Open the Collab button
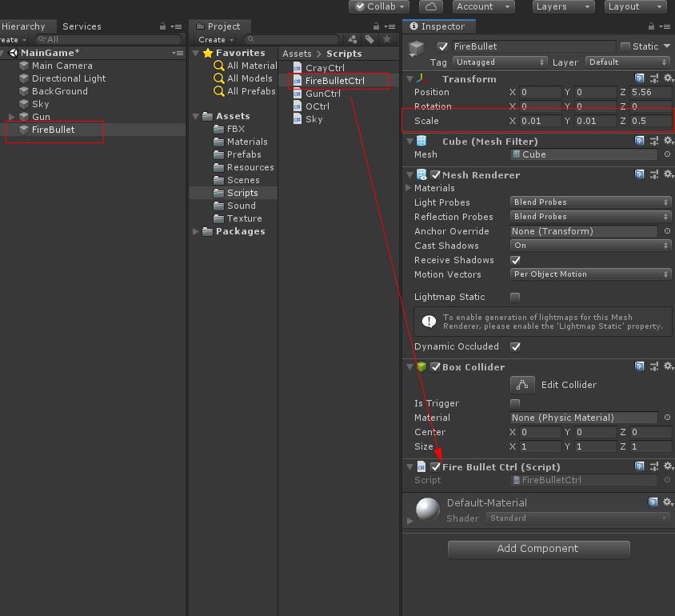Screen dimensions: 675x616 (x=379, y=6)
